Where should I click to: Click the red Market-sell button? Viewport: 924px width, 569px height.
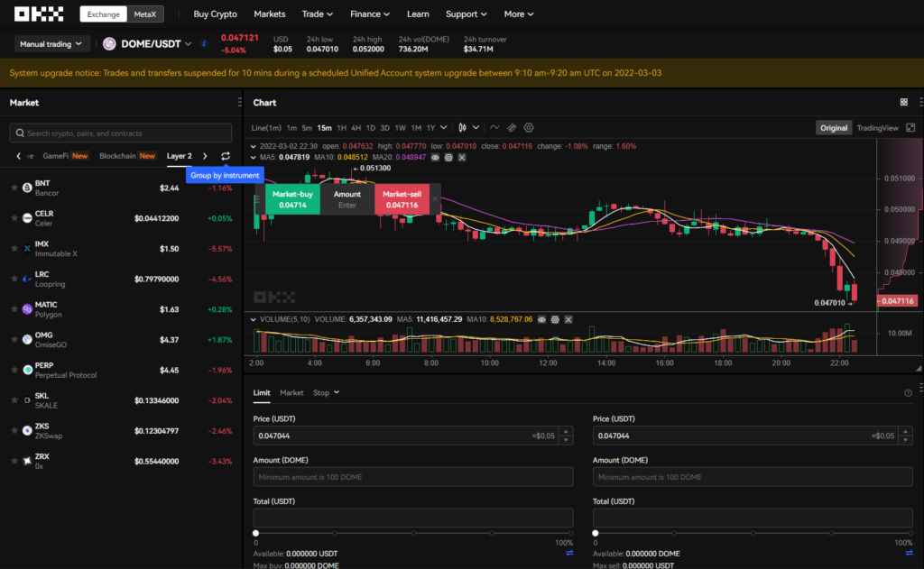(x=402, y=199)
